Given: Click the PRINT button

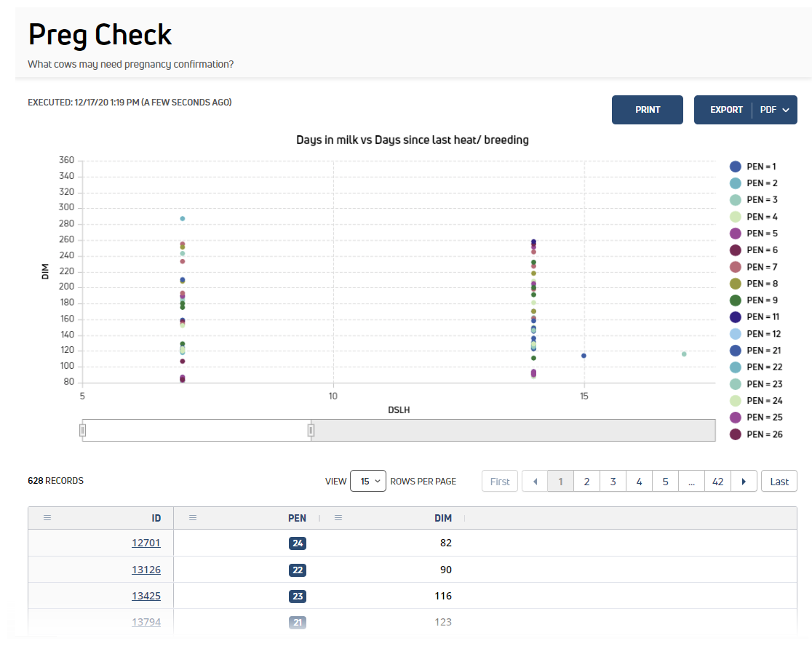Looking at the screenshot, I should (x=648, y=110).
